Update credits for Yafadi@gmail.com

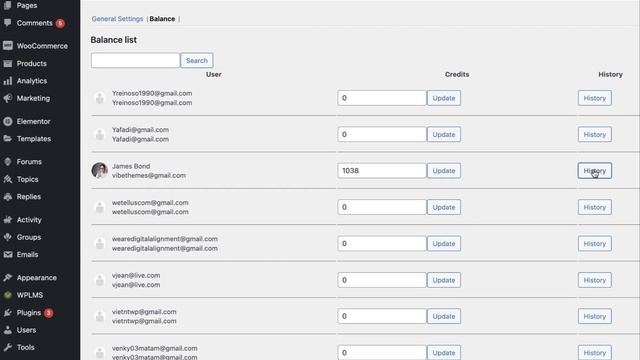pos(444,134)
